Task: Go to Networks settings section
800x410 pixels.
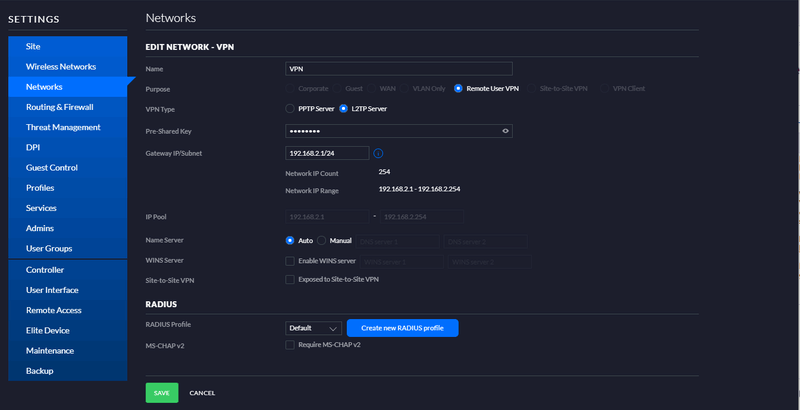Action: [67, 87]
